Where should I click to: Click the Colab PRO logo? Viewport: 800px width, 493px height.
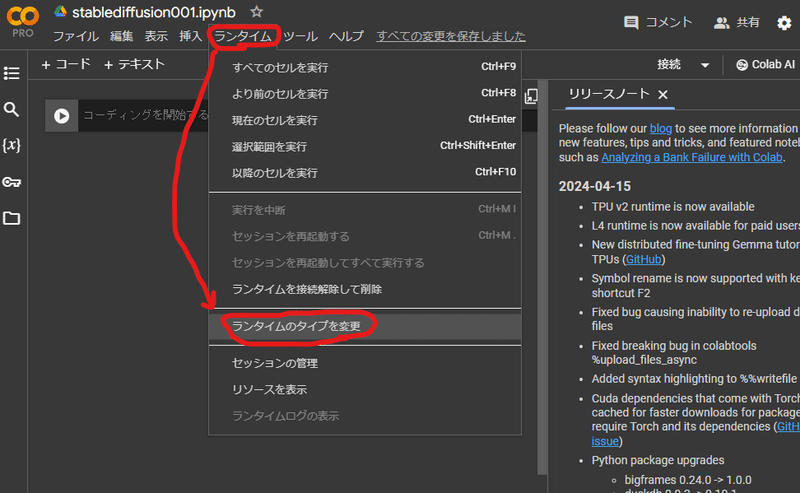coord(22,22)
